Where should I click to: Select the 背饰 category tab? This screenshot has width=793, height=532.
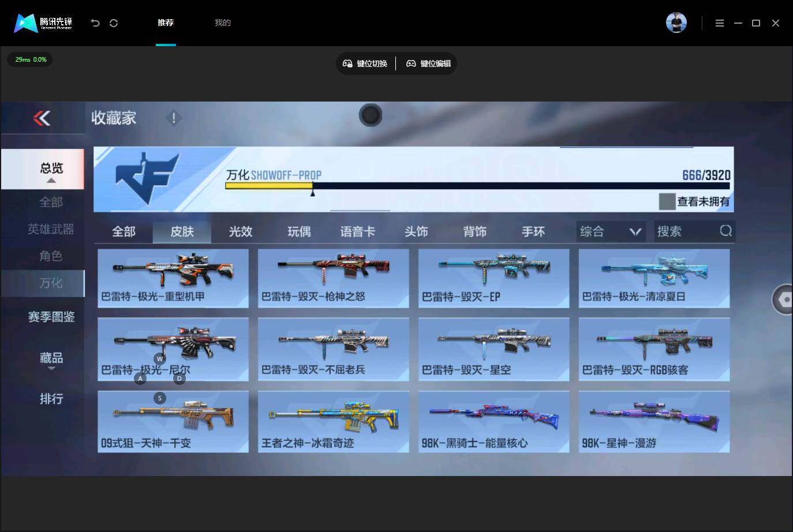click(x=474, y=231)
